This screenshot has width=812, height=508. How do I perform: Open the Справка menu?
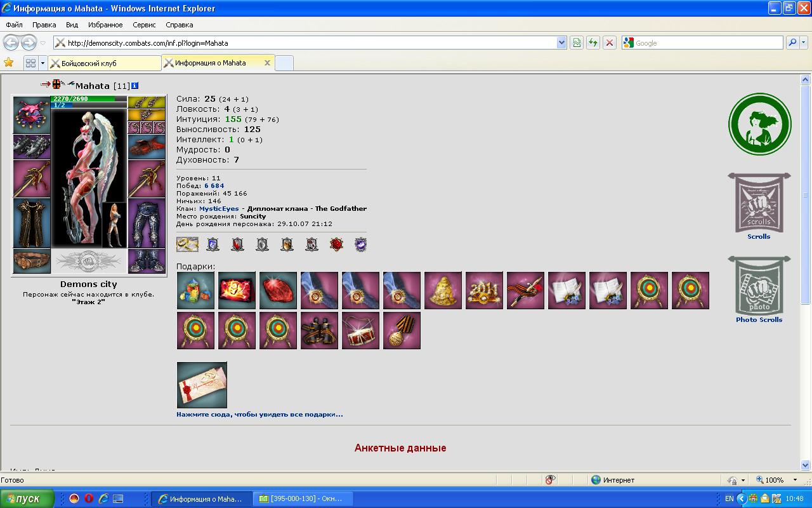[179, 25]
